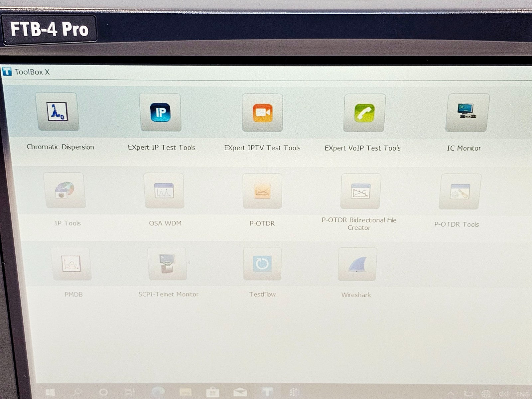Open the IC Monitor application
Image resolution: width=532 pixels, height=399 pixels.
pos(467,113)
